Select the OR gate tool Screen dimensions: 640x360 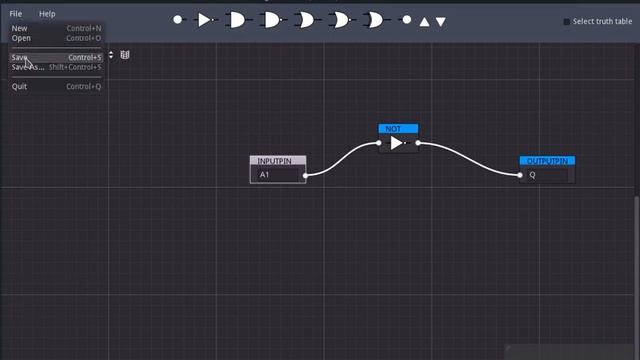coord(307,20)
